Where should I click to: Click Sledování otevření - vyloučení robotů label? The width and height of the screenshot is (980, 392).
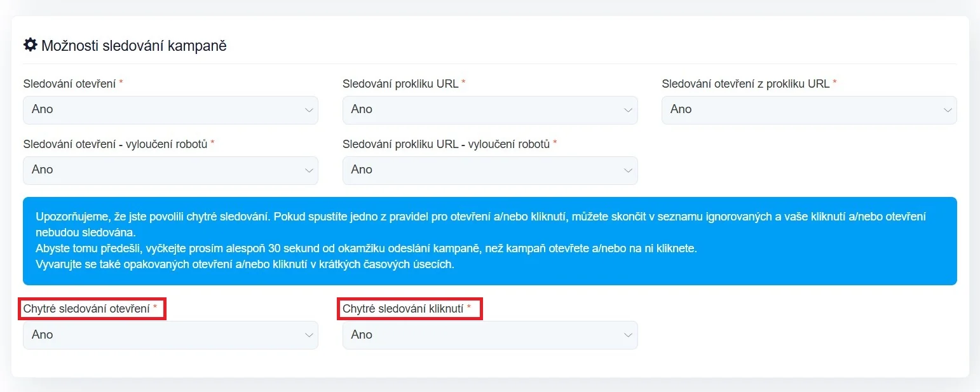[115, 144]
